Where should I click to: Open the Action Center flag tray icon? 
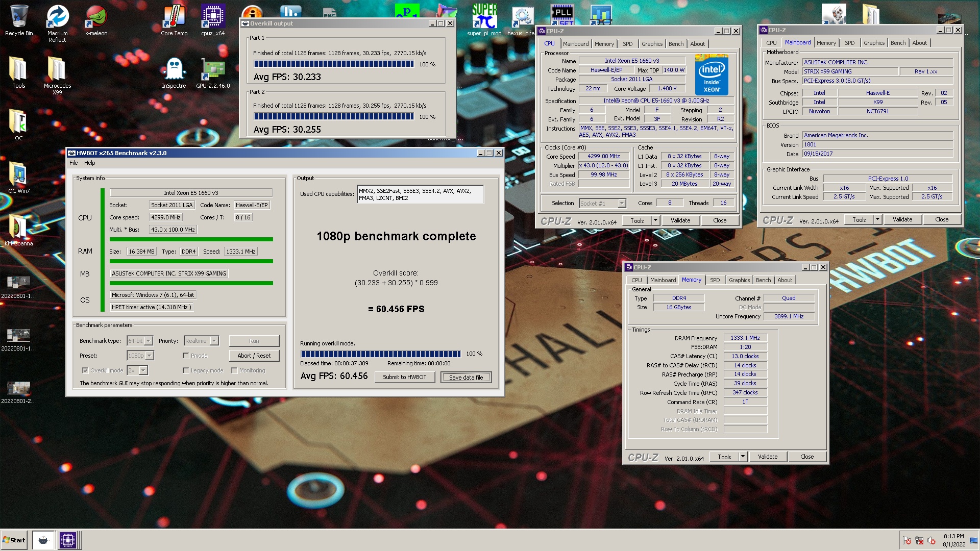click(907, 540)
